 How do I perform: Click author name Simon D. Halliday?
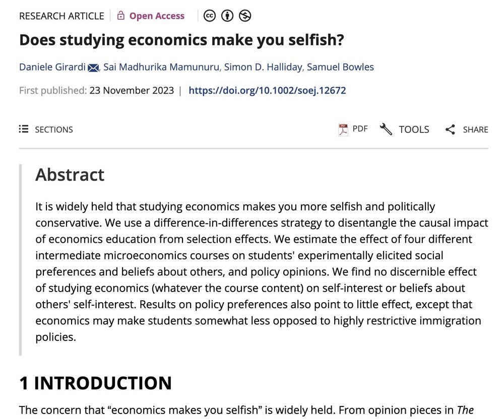click(262, 67)
